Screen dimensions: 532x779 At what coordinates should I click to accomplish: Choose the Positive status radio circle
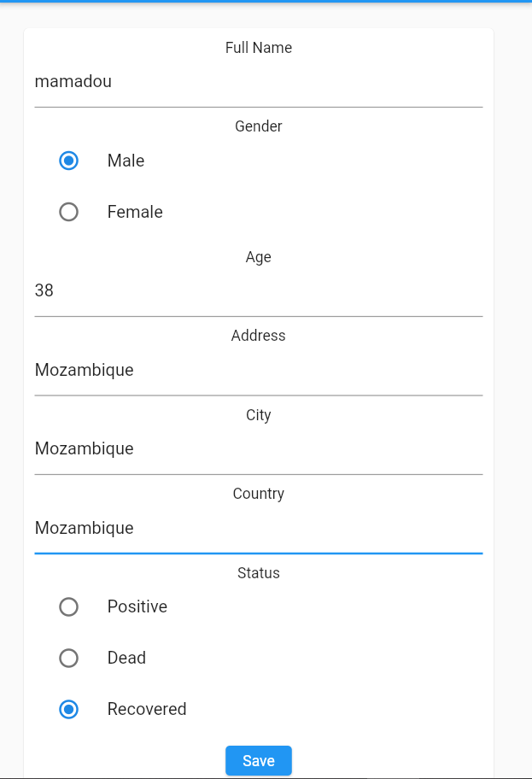(x=68, y=606)
